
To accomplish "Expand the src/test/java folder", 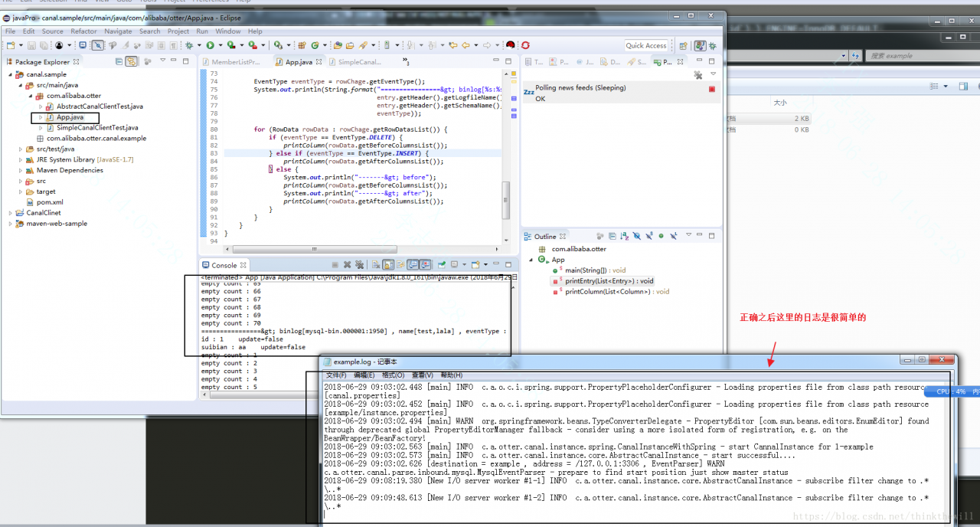I will click(20, 149).
